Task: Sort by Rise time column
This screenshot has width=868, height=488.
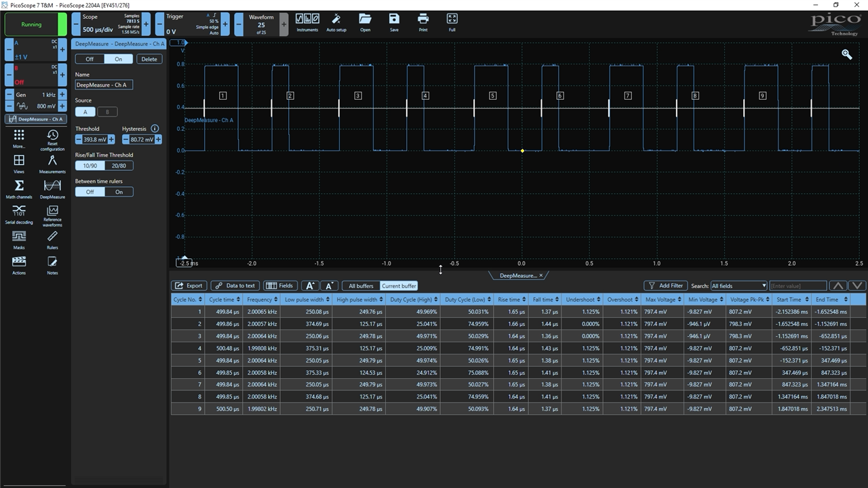Action: tap(511, 299)
